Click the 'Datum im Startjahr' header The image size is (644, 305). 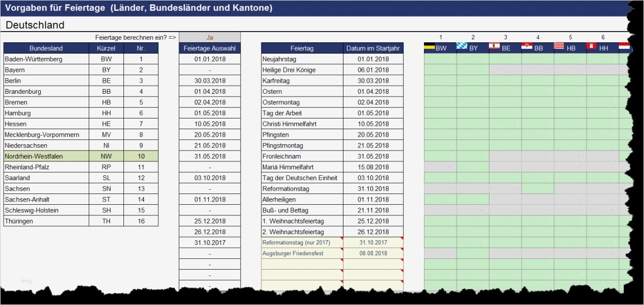coord(373,48)
